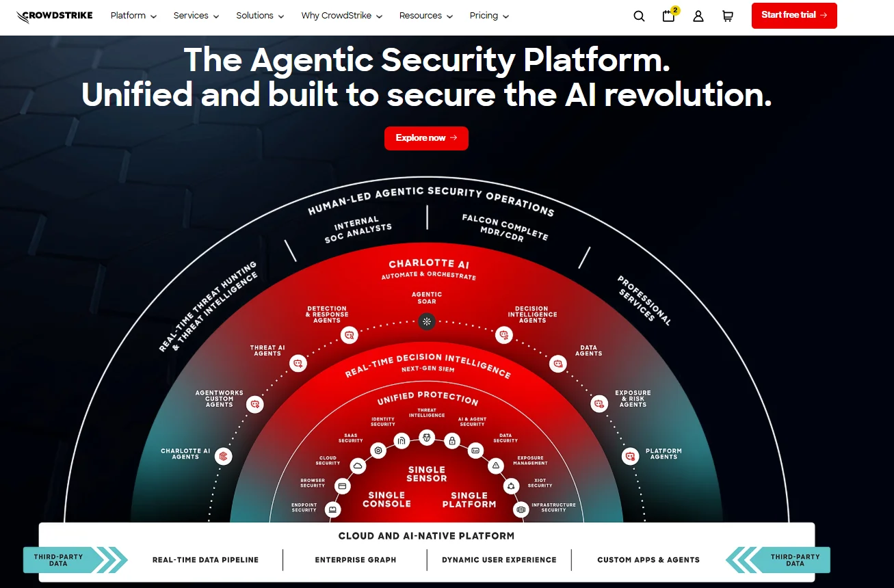The height and width of the screenshot is (588, 894).
Task: Open the user account icon
Action: click(698, 16)
